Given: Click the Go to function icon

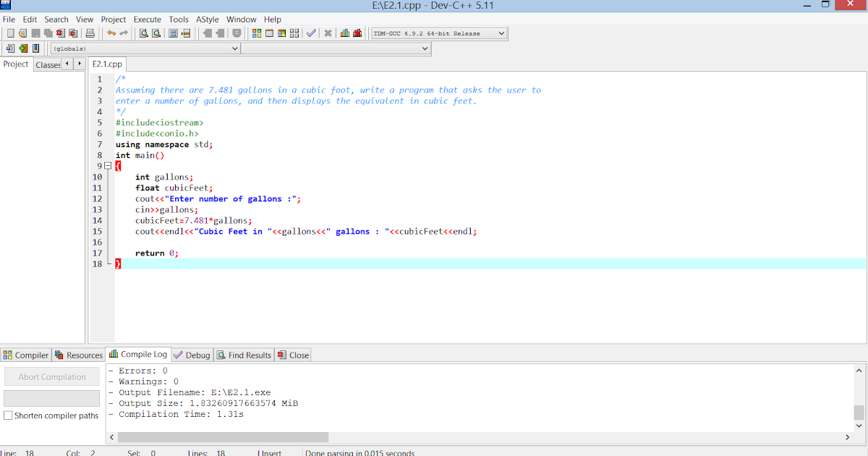Looking at the screenshot, I should 173,33.
